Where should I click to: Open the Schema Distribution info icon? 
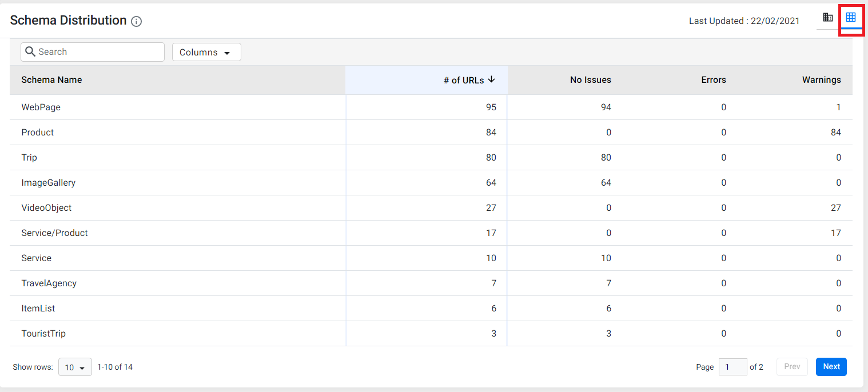tap(136, 22)
